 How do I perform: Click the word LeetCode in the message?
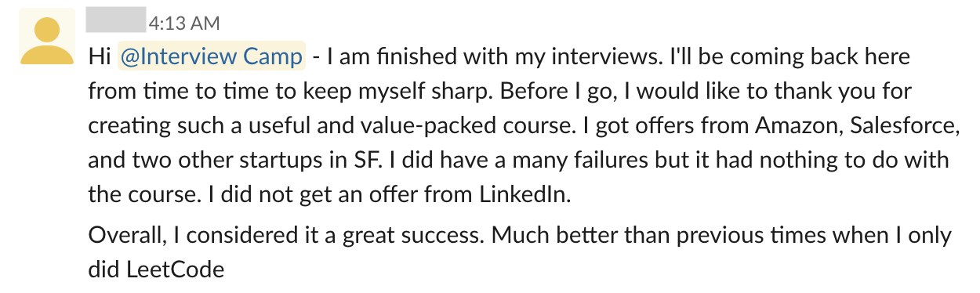(x=175, y=270)
